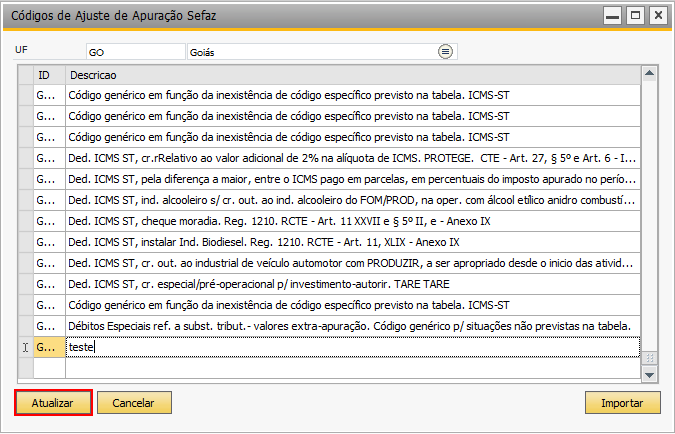Click the row selector beside teste row
Screen dimensions: 675x434
26,347
